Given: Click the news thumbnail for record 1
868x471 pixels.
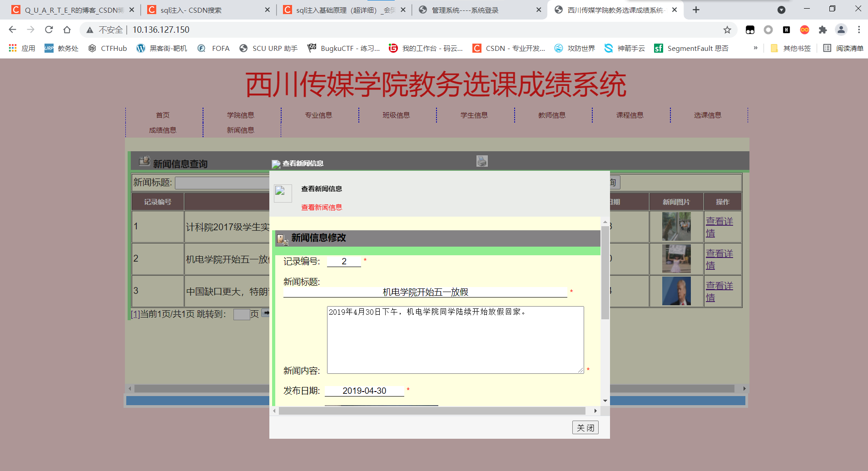Looking at the screenshot, I should click(676, 226).
